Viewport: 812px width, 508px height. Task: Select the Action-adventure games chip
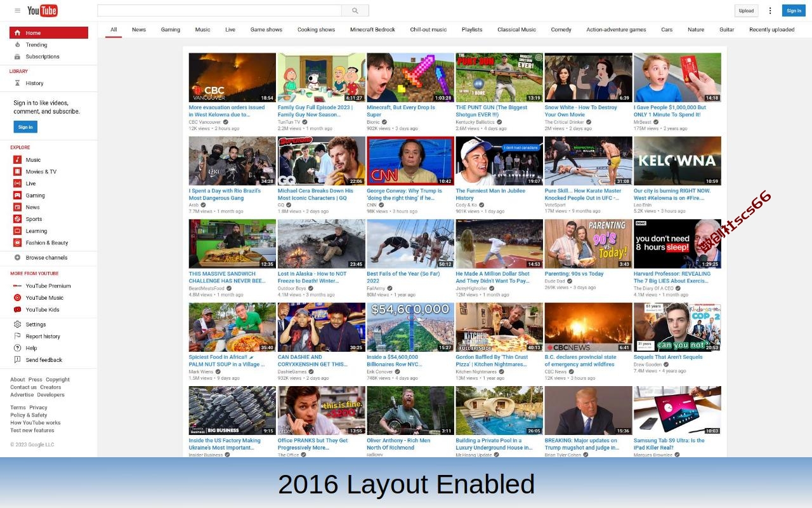[x=616, y=29]
